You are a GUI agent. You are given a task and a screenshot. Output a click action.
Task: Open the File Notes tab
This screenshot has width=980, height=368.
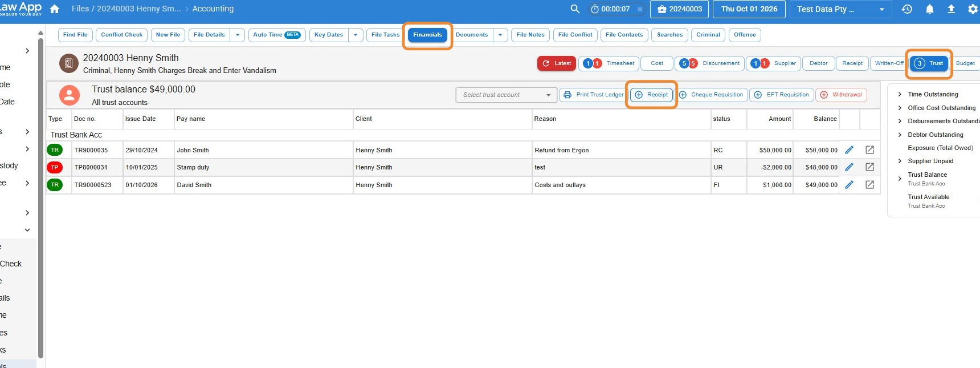[x=530, y=35]
